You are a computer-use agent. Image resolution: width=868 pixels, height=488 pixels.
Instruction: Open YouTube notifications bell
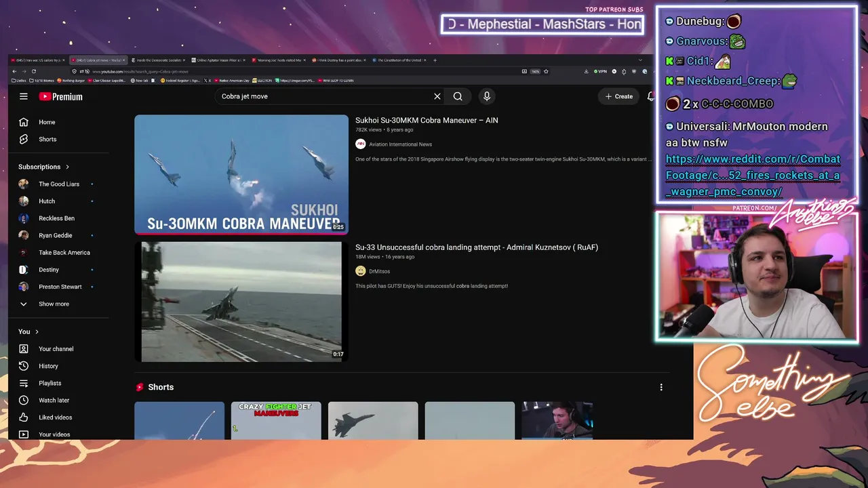651,96
